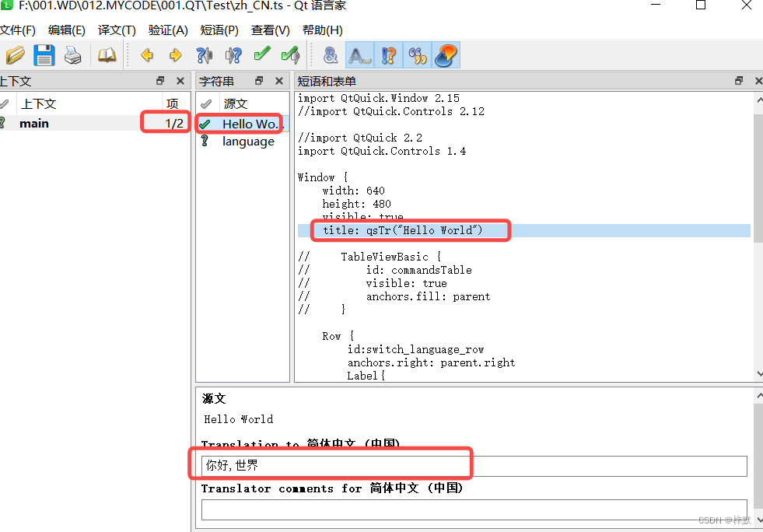Toggle ending punctuation validation
Image resolution: width=763 pixels, height=532 pixels.
[x=388, y=55]
